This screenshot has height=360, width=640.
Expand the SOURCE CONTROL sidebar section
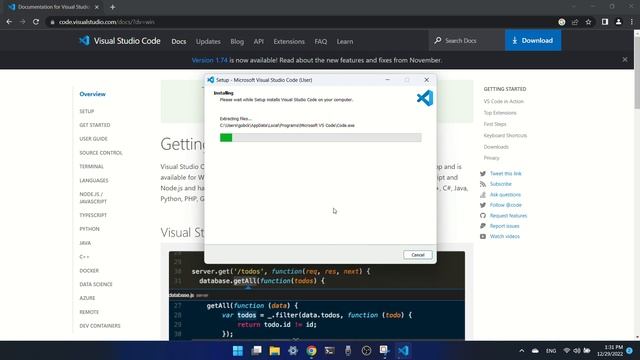click(101, 153)
